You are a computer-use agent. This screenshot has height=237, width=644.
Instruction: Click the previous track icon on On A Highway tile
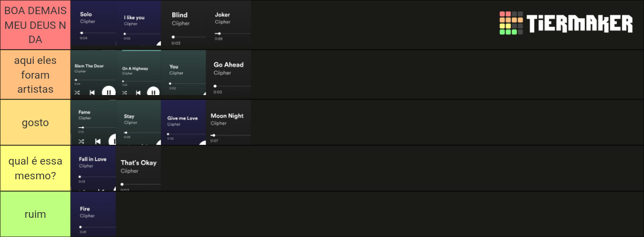point(138,93)
